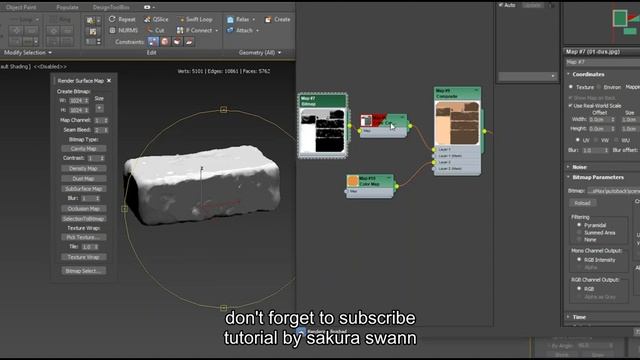Collapse the Bitmap Parameters rollout

[x=569, y=177]
